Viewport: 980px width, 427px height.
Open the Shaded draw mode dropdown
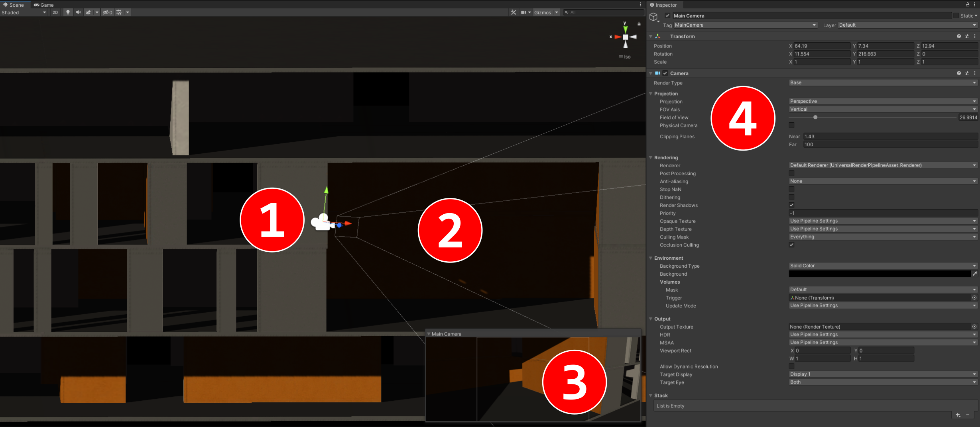(x=24, y=12)
